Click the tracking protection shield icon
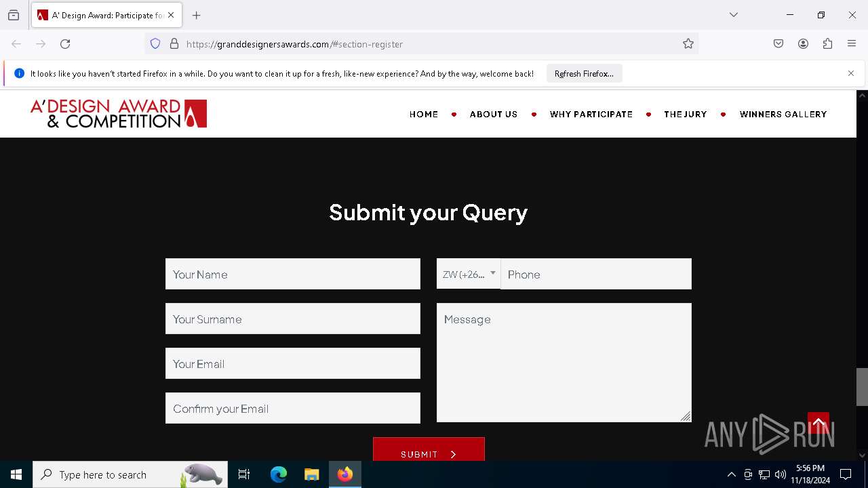 pyautogui.click(x=155, y=44)
